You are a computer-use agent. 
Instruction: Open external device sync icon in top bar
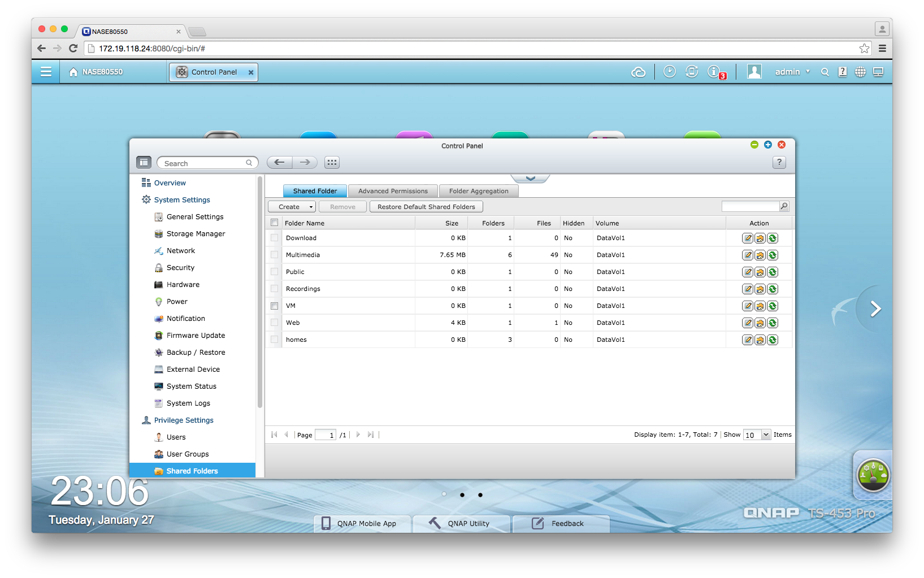(x=692, y=71)
